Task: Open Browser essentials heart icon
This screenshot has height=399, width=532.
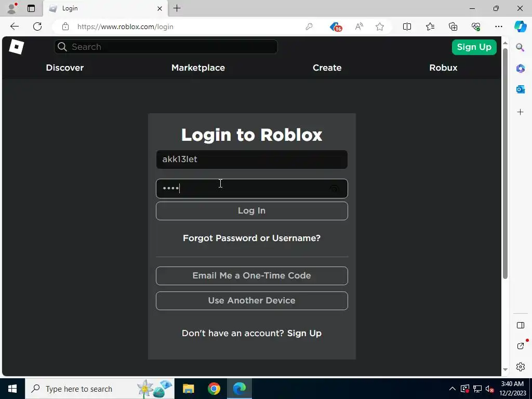Action: pos(476,26)
